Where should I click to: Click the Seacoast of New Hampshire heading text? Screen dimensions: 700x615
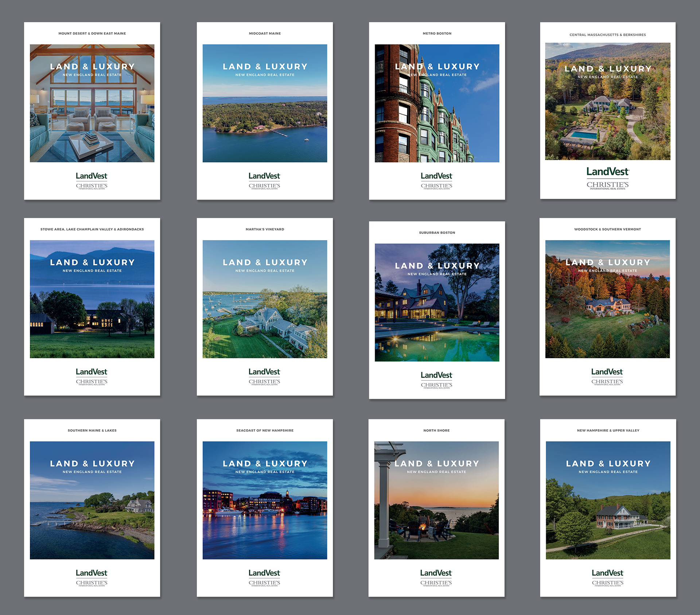coord(265,430)
